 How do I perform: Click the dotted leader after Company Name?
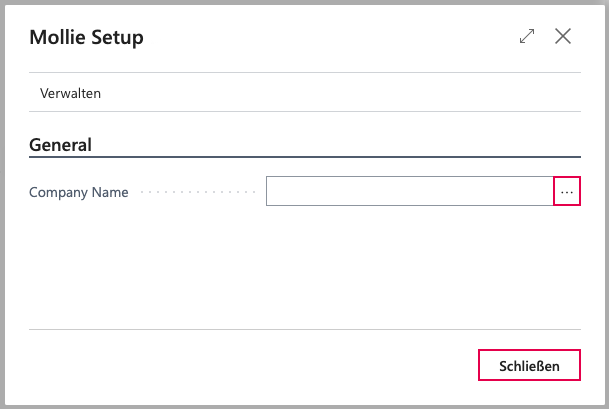198,192
